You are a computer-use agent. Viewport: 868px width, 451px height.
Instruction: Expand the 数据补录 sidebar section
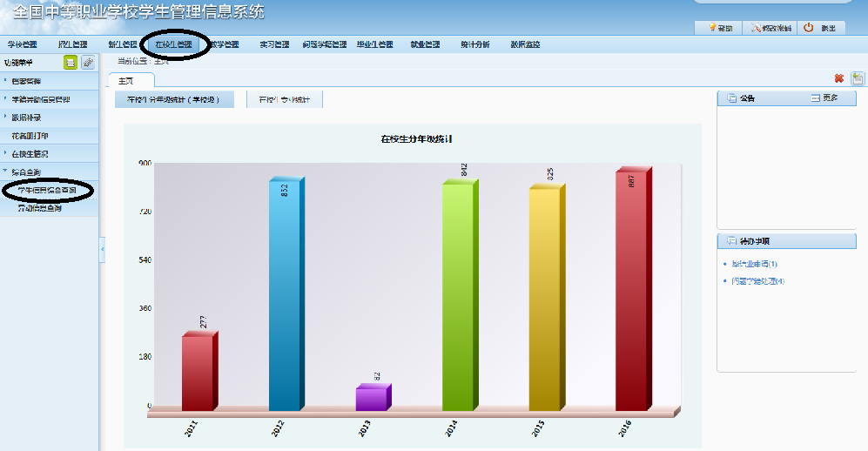point(50,118)
